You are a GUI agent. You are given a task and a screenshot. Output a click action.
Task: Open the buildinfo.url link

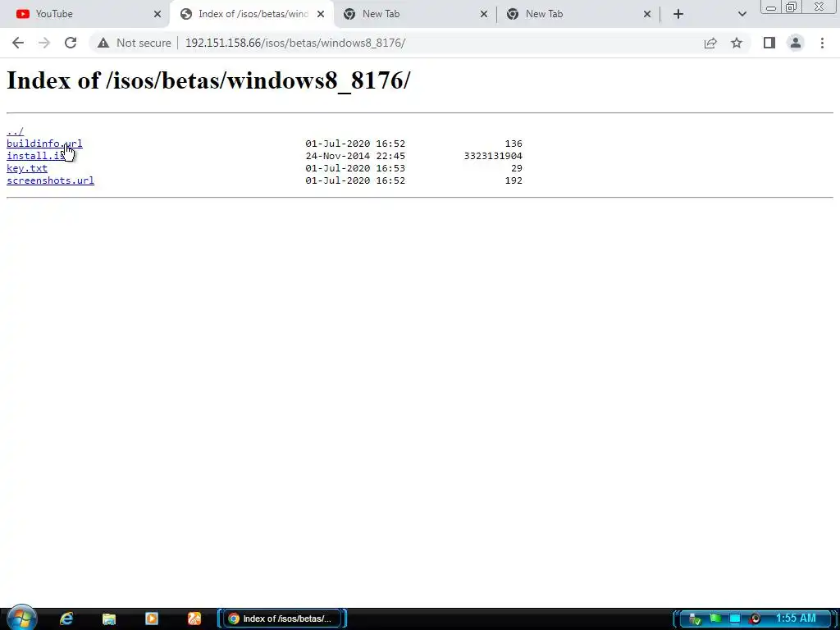[44, 144]
